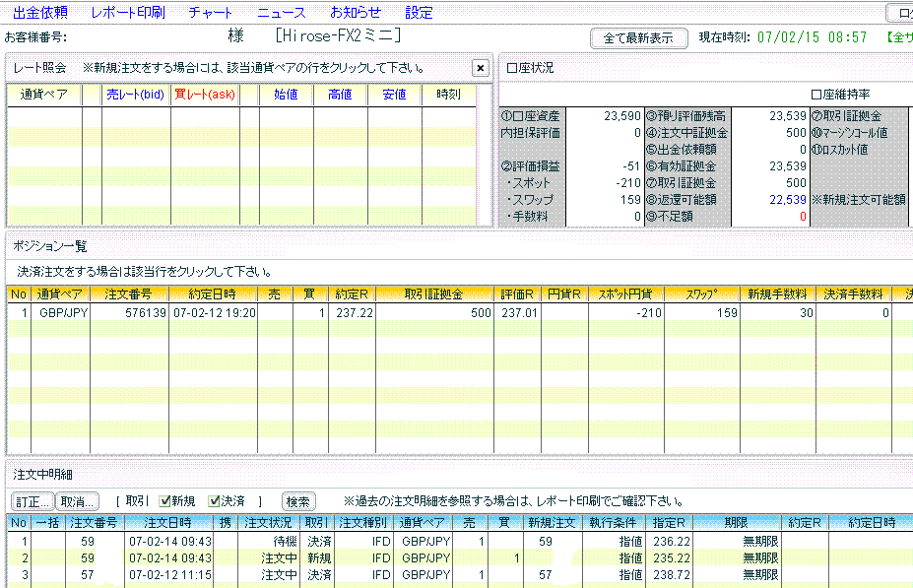Click the 訂正... button
Image resolution: width=913 pixels, height=588 pixels.
coord(33,501)
